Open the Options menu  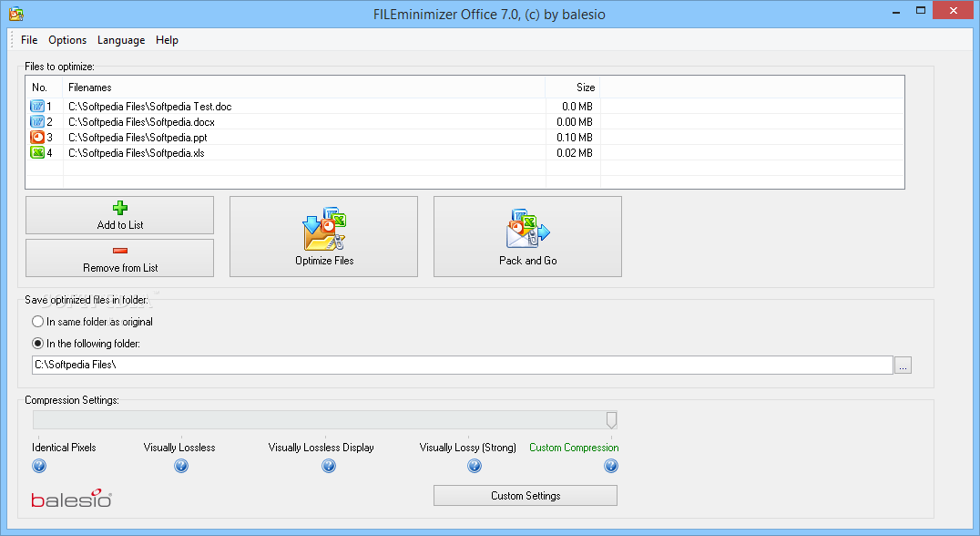(x=67, y=40)
